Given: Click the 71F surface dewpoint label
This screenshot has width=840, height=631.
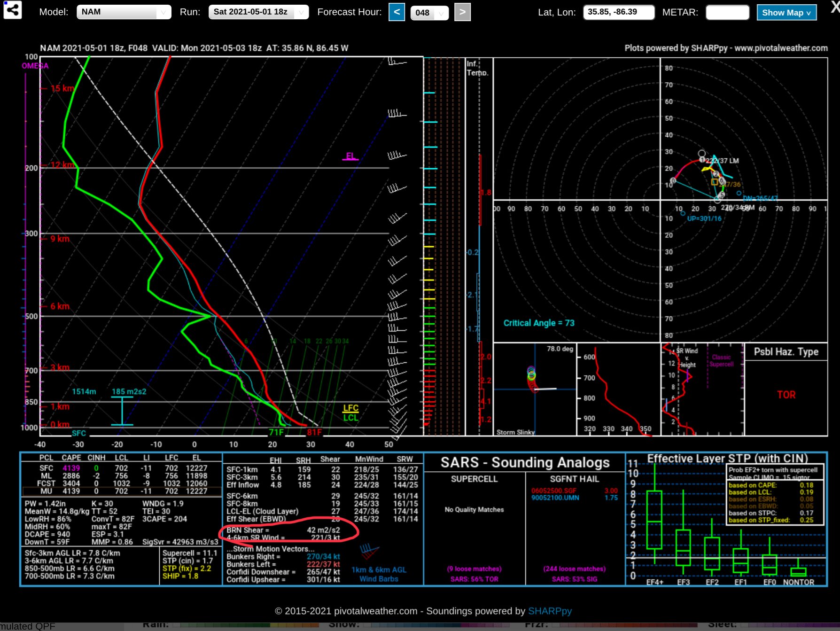Looking at the screenshot, I should pyautogui.click(x=276, y=432).
